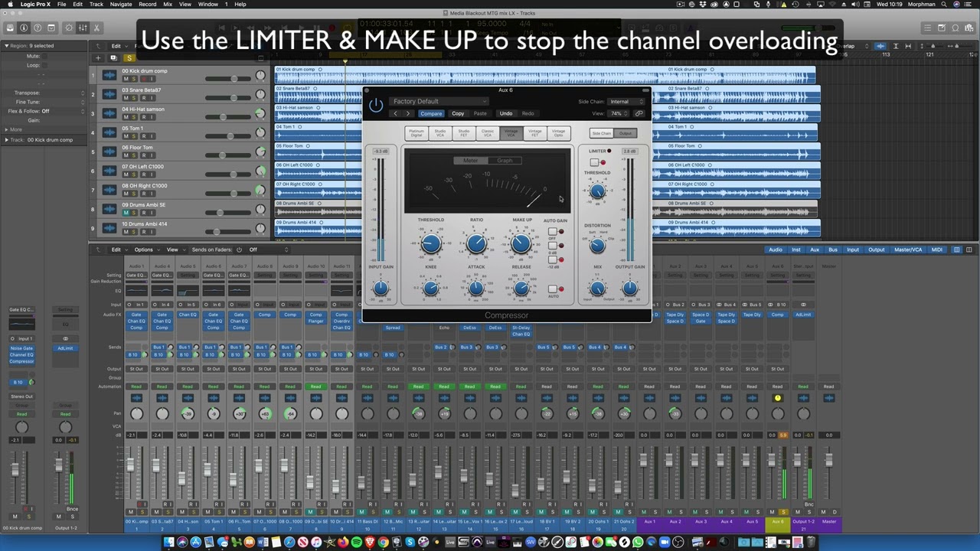
Task: Click the Compare button
Action: (430, 113)
